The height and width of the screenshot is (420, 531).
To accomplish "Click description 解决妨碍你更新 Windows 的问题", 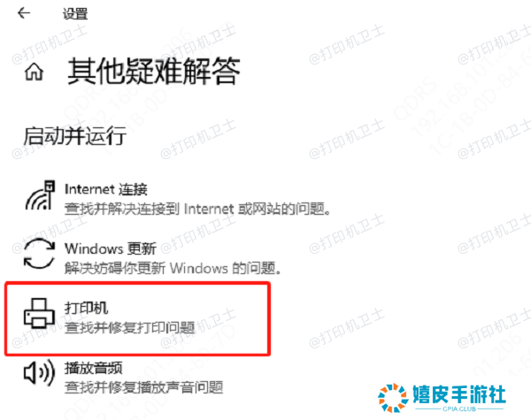I will 173,268.
